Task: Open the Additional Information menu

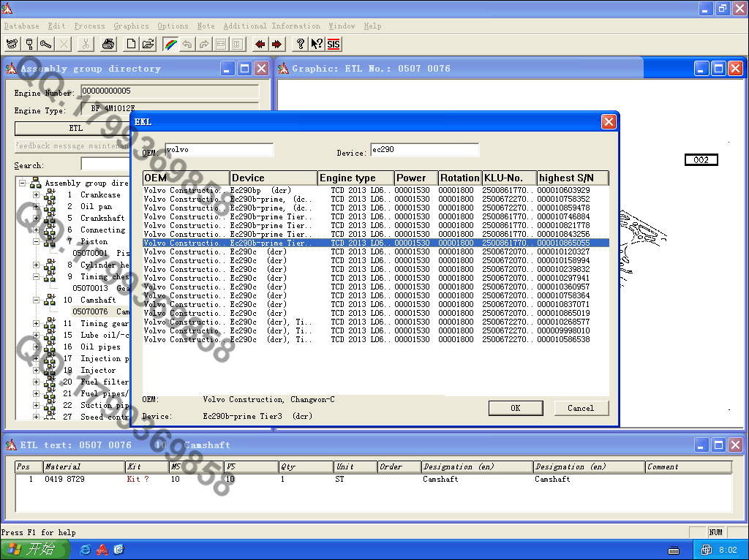Action: [272, 26]
